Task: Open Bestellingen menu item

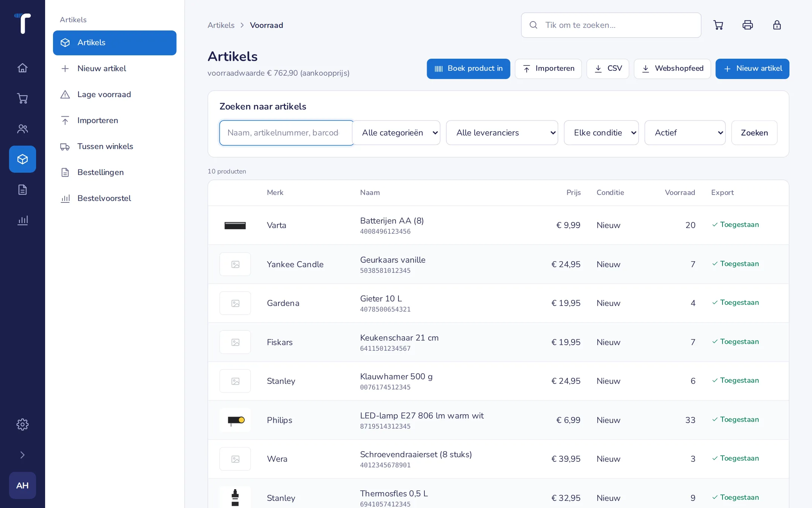Action: point(115,172)
